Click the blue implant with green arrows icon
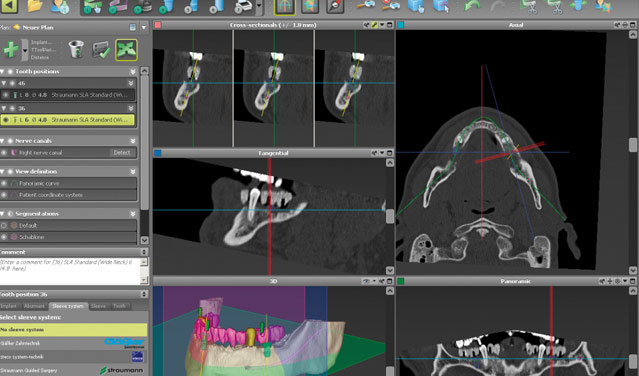The width and height of the screenshot is (639, 376). tap(578, 6)
